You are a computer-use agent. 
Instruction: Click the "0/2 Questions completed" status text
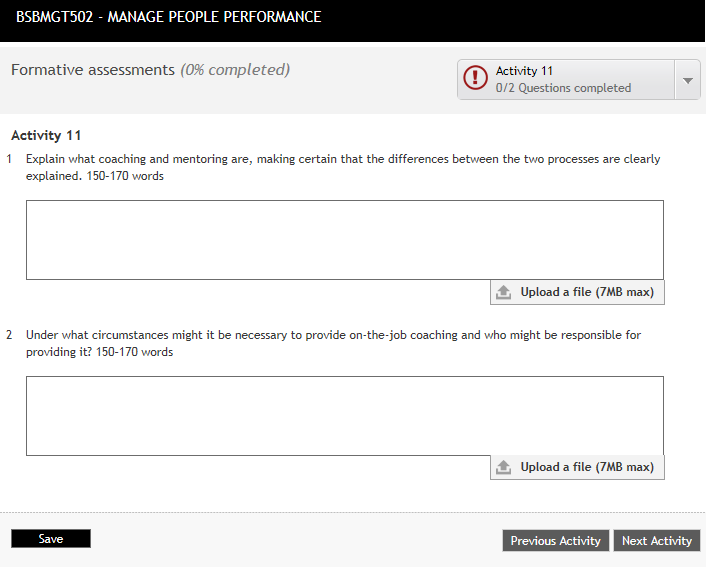(563, 88)
